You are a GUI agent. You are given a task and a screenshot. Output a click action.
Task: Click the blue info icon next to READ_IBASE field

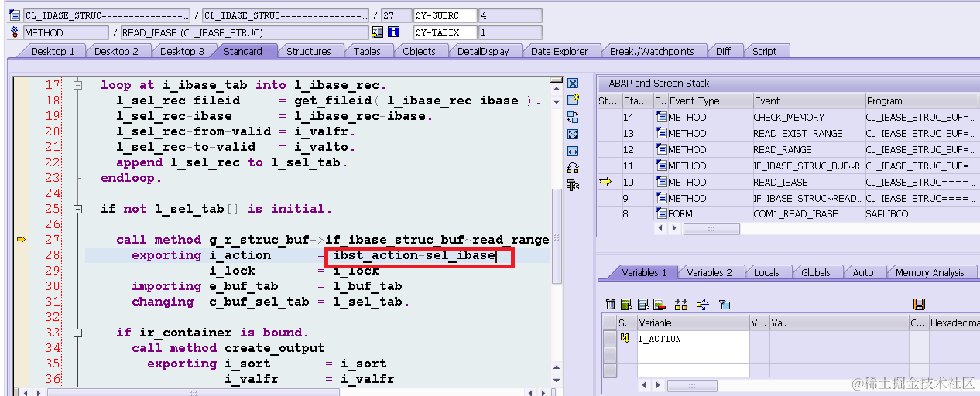[x=393, y=32]
